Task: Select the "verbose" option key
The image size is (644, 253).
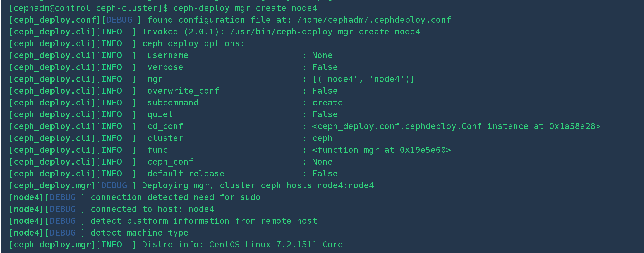Action: (165, 67)
